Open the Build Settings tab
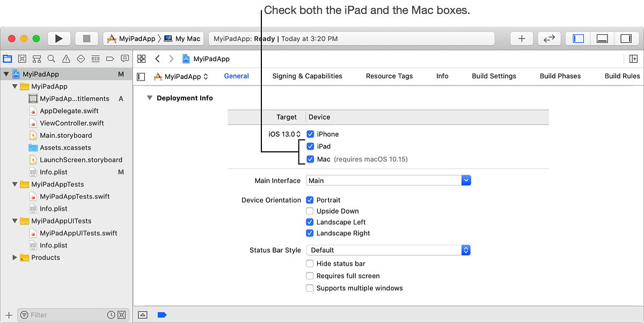The height and width of the screenshot is (323, 644). coord(494,76)
